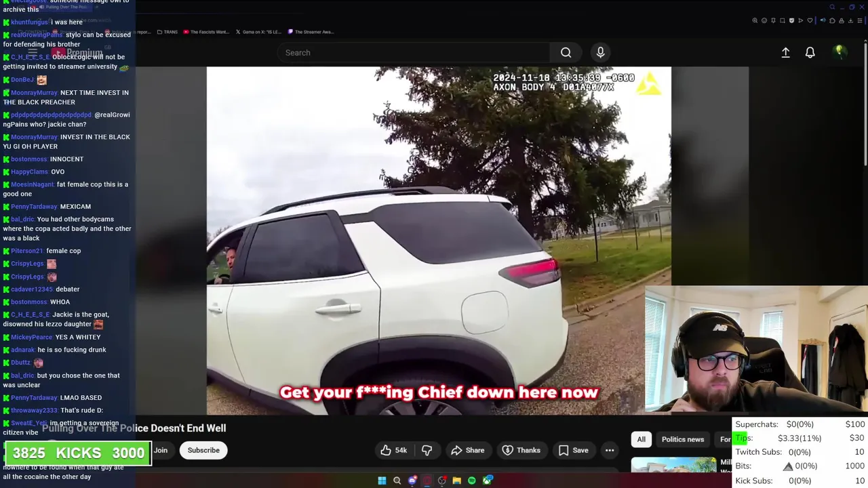Open 'Gama on X' bookmark
Image resolution: width=868 pixels, height=488 pixels.
(x=258, y=32)
